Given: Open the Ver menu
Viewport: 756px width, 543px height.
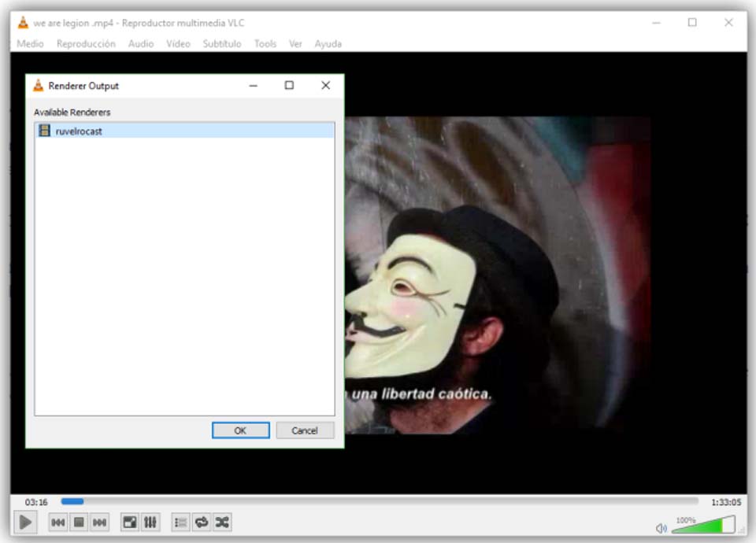Looking at the screenshot, I should pyautogui.click(x=295, y=44).
